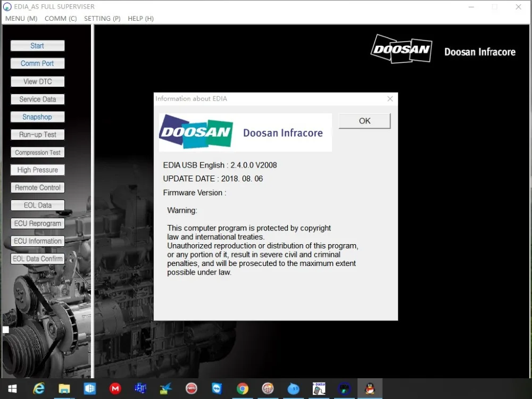
Task: Click the View DTC button
Action: (x=37, y=81)
